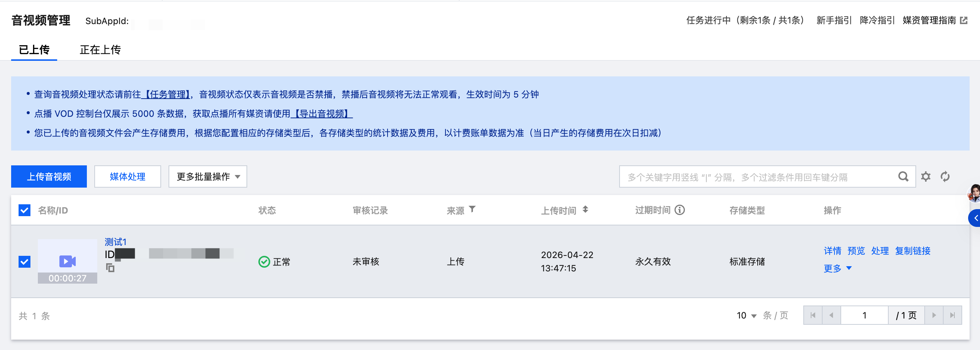Screen dimensions: 980x350
Task: Open 更多批量操作 dropdown
Action: click(208, 176)
